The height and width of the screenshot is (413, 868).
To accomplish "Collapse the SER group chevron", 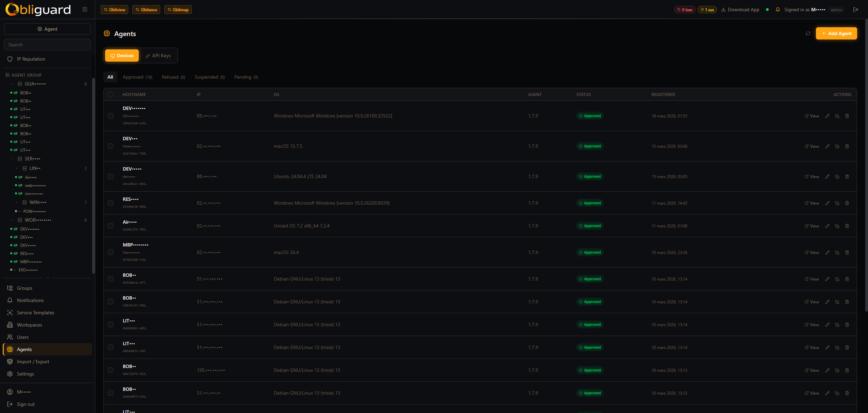I will tap(12, 158).
